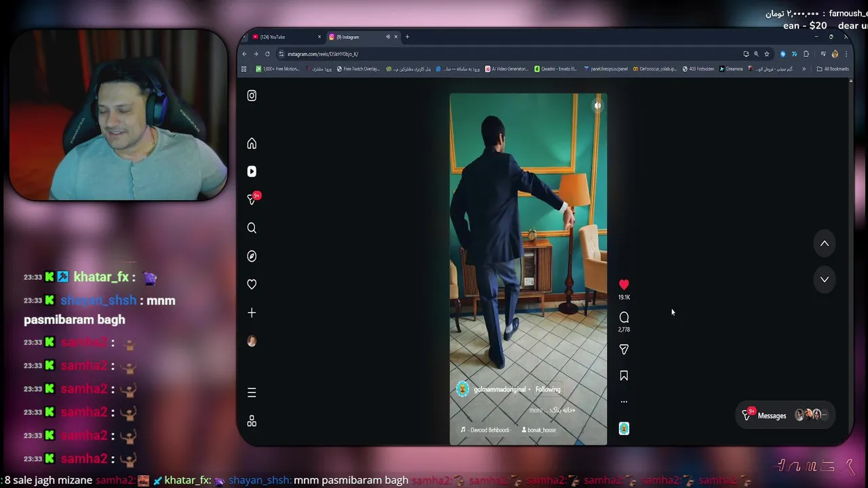Open Notifications heart in sidebar

[x=252, y=284]
